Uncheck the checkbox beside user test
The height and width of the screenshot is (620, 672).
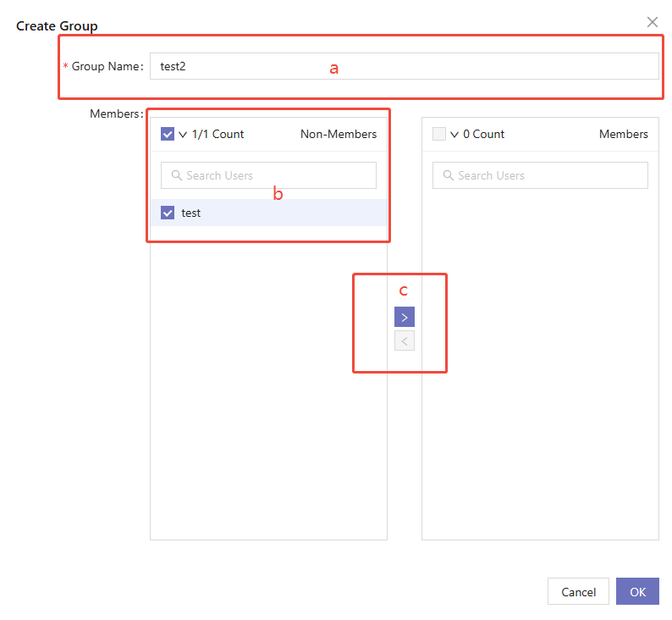pyautogui.click(x=168, y=213)
